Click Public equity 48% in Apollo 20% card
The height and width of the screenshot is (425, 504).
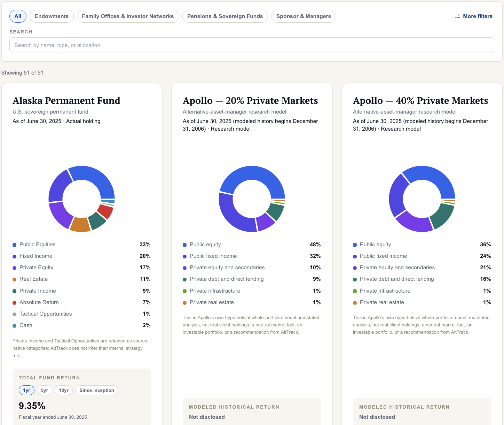252,245
